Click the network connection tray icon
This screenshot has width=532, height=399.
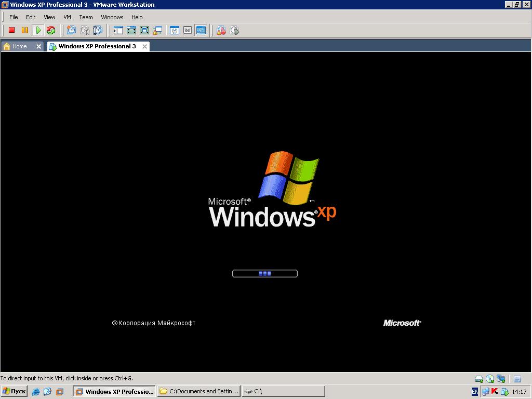[x=486, y=392]
